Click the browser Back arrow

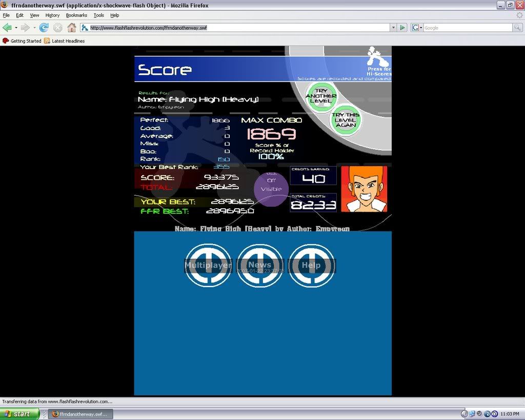point(7,27)
